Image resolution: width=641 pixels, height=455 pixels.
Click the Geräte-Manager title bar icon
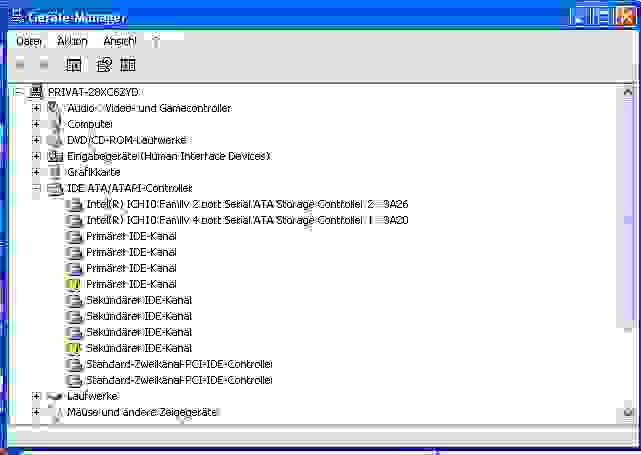click(x=17, y=17)
